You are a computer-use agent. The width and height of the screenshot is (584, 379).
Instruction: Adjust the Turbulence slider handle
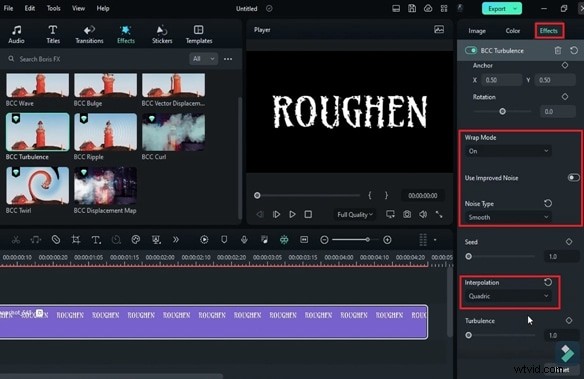tap(469, 335)
